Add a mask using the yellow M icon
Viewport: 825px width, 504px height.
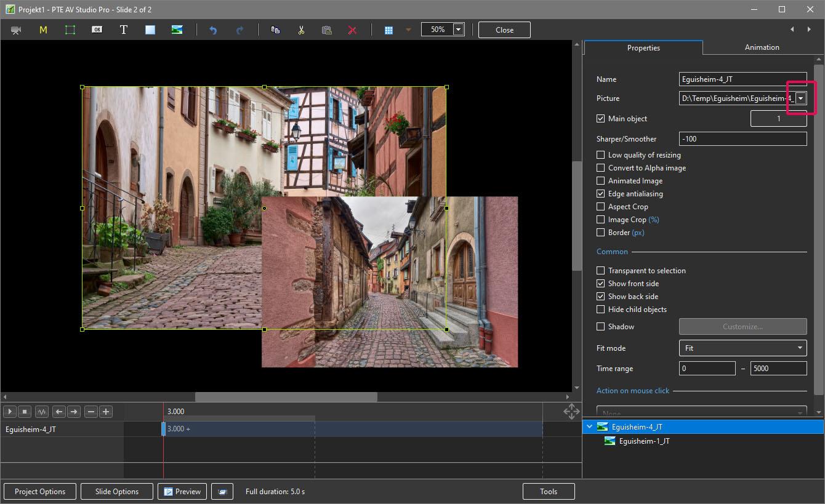coord(43,30)
